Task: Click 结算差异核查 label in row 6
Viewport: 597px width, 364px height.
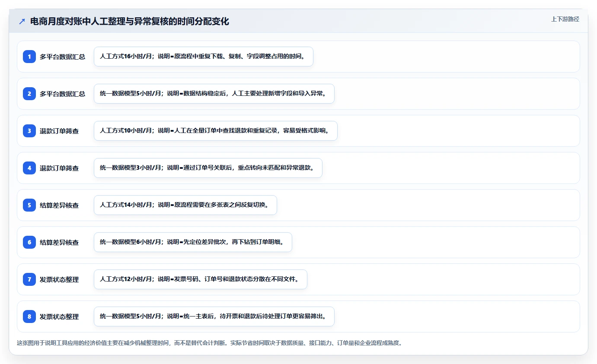Action: (x=59, y=242)
